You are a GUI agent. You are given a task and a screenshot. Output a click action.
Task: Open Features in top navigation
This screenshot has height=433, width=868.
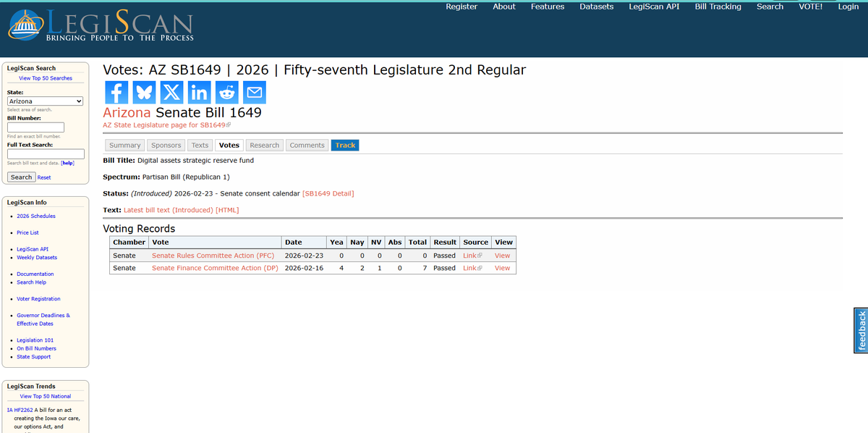tap(548, 7)
